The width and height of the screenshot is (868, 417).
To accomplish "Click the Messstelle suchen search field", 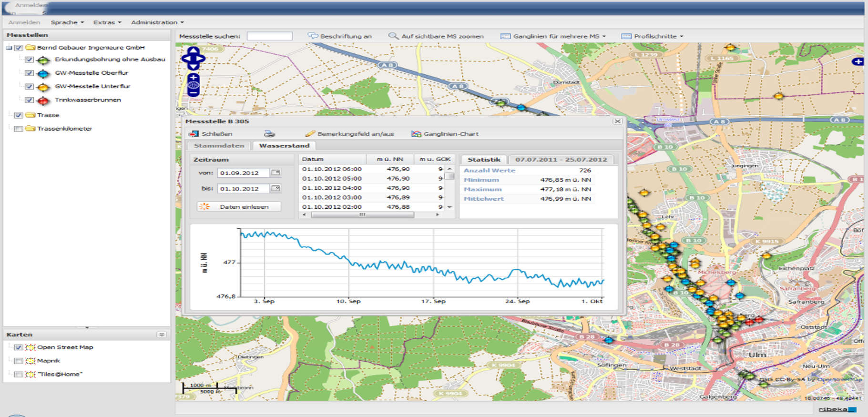I will [269, 36].
